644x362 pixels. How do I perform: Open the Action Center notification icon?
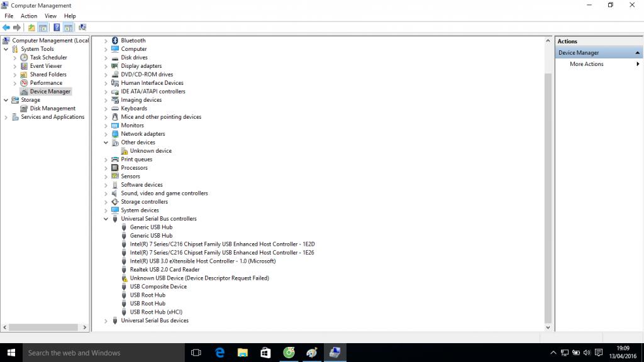click(x=599, y=353)
